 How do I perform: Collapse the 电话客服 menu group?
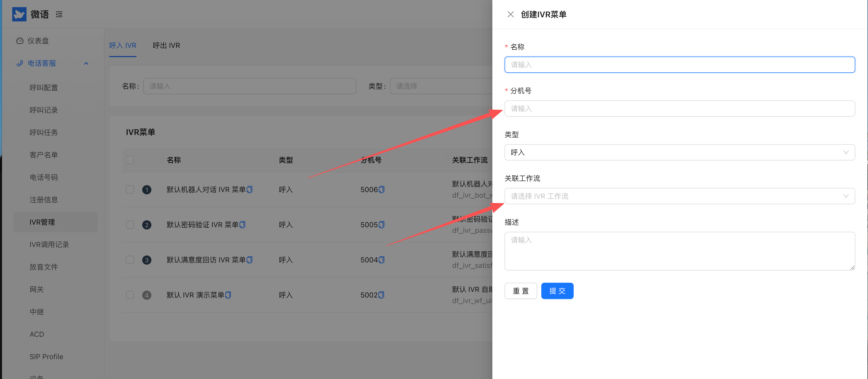[86, 63]
